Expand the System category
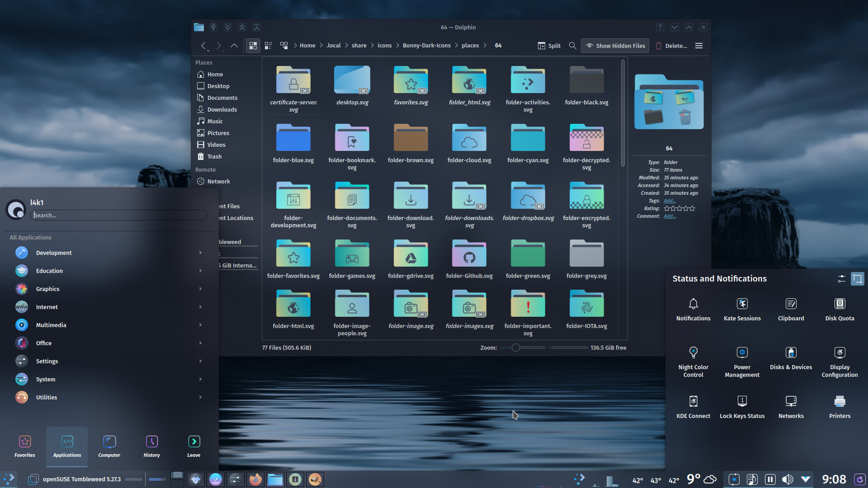Screen dimensions: 868x488 pos(108,379)
